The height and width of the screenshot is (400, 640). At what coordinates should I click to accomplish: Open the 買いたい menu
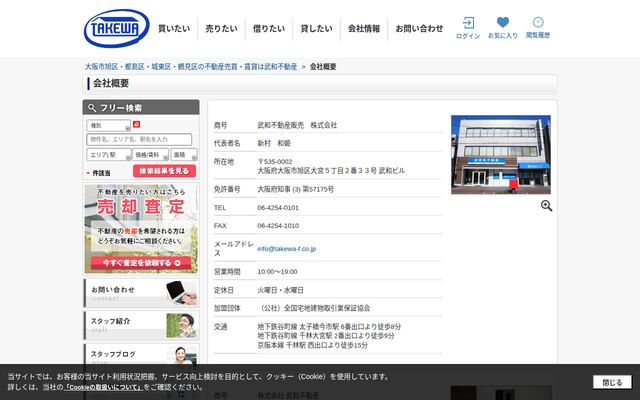[x=174, y=29]
